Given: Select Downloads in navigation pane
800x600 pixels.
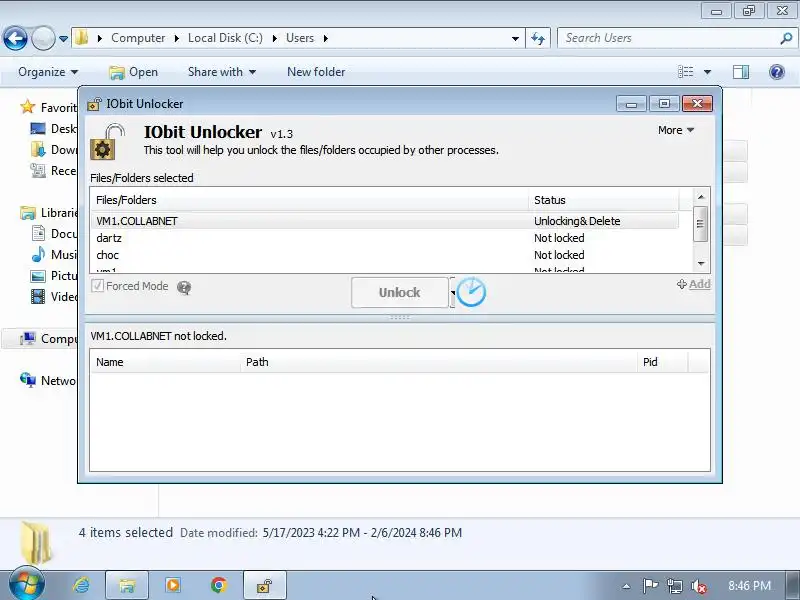Looking at the screenshot, I should click(x=53, y=149).
